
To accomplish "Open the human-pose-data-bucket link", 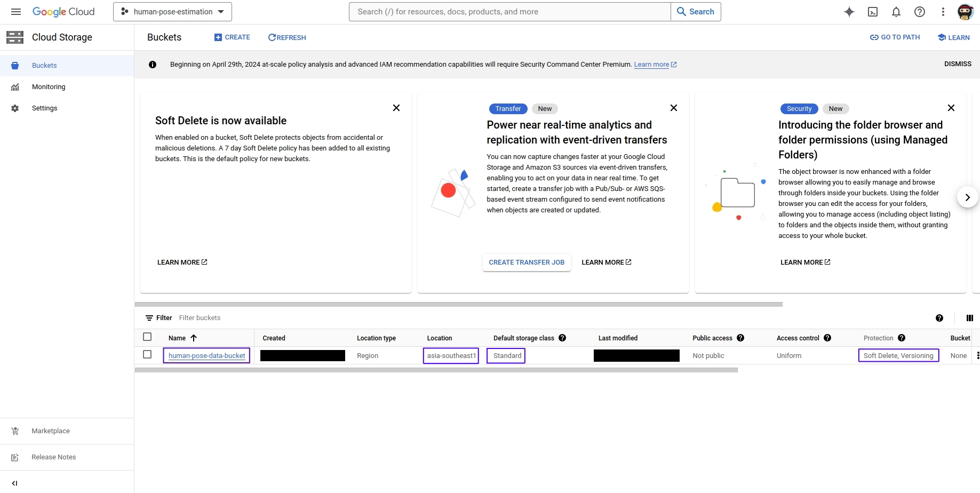I will tap(207, 356).
